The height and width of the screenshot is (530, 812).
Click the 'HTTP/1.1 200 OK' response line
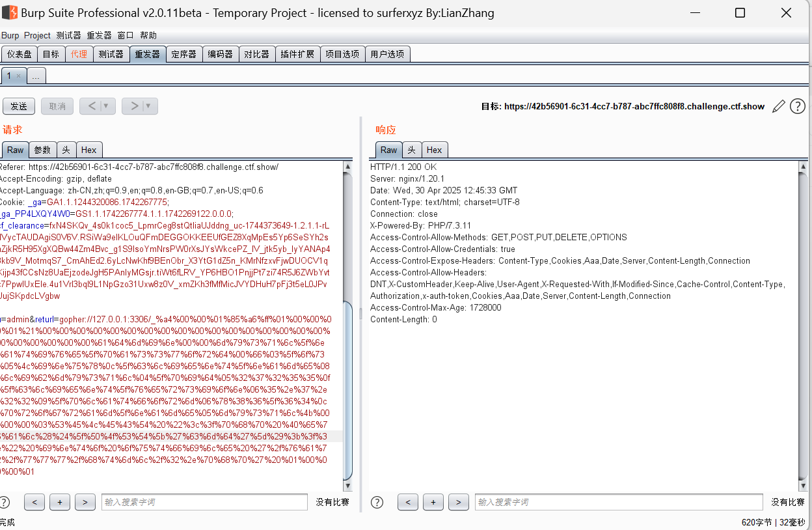pyautogui.click(x=403, y=167)
